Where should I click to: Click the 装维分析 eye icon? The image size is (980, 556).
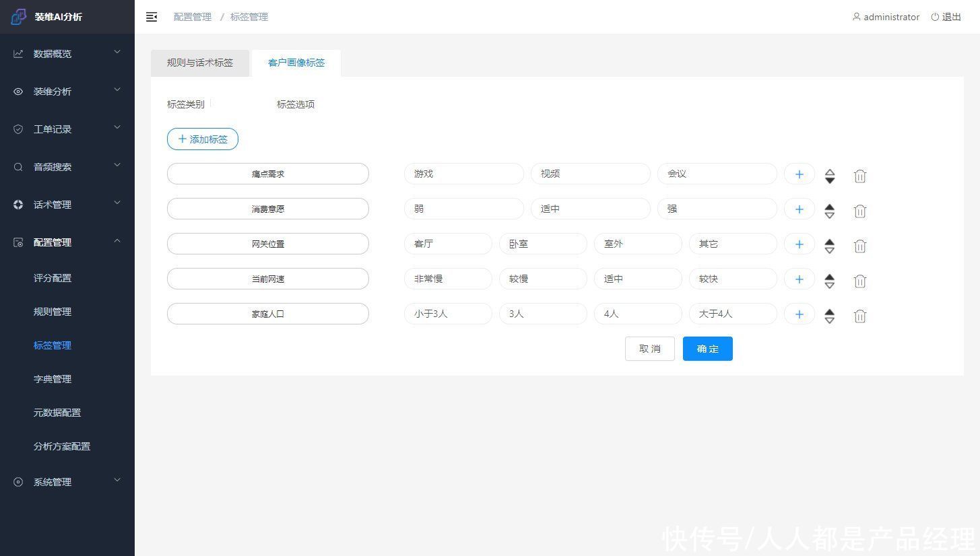18,92
